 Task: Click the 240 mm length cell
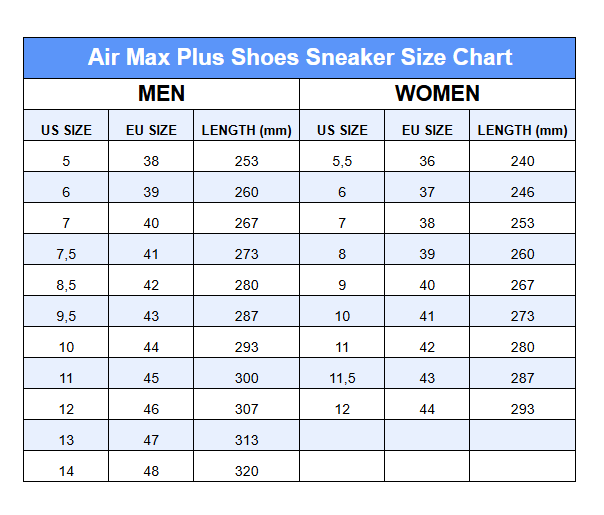coord(522,161)
